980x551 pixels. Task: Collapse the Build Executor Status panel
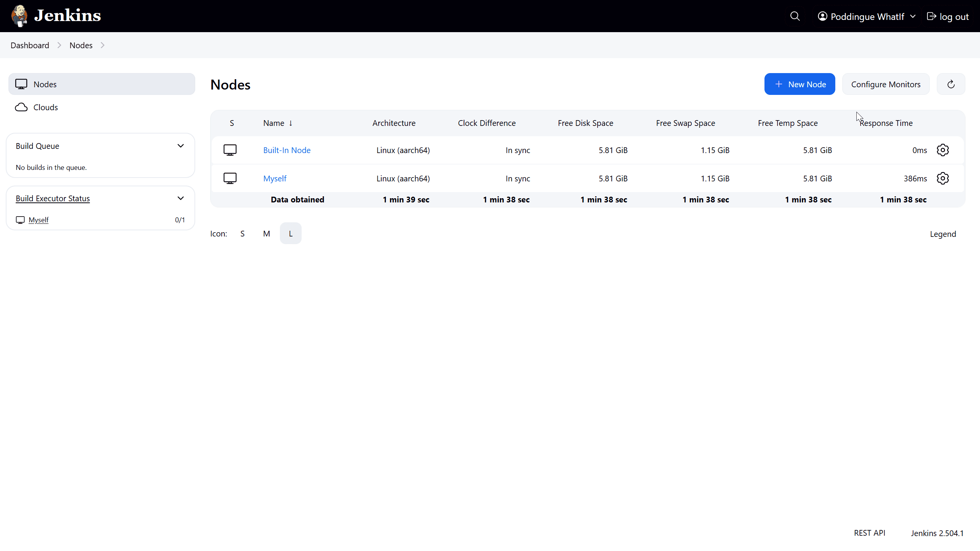[180, 198]
